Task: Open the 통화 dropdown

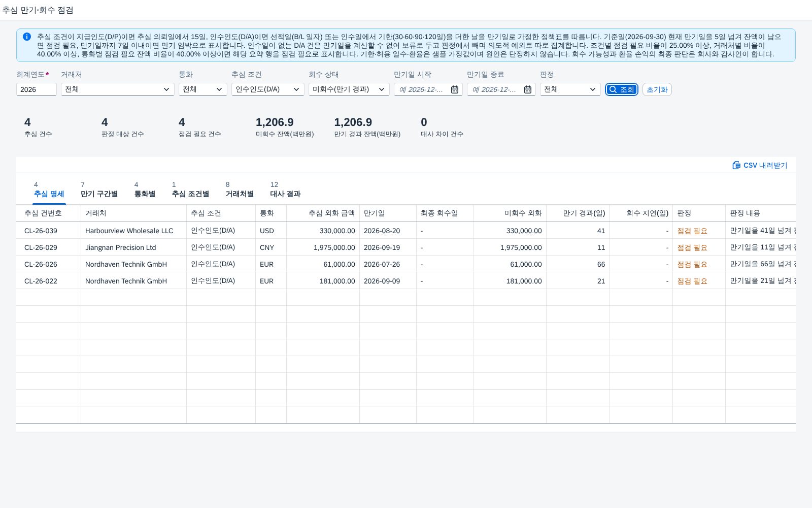Action: pos(203,89)
